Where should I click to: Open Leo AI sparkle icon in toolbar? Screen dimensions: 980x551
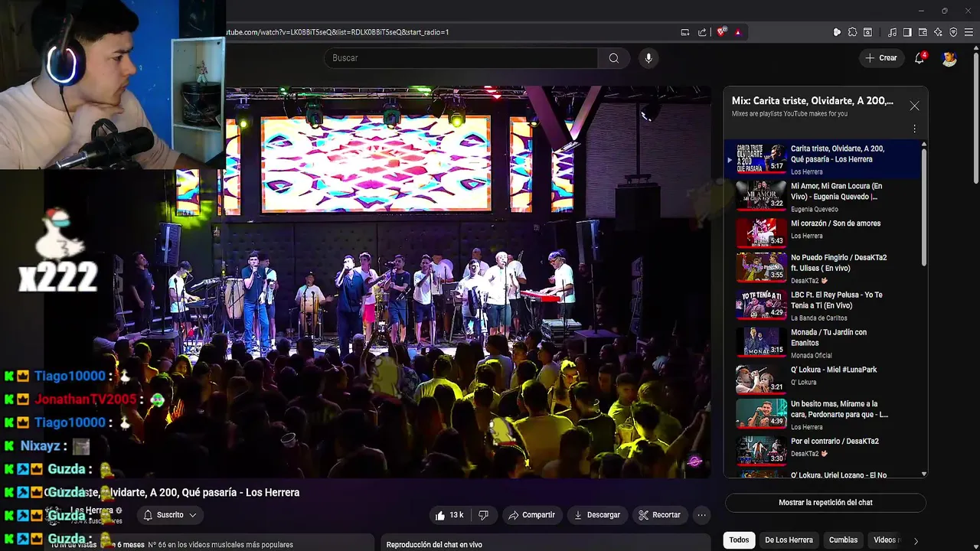pyautogui.click(x=938, y=32)
